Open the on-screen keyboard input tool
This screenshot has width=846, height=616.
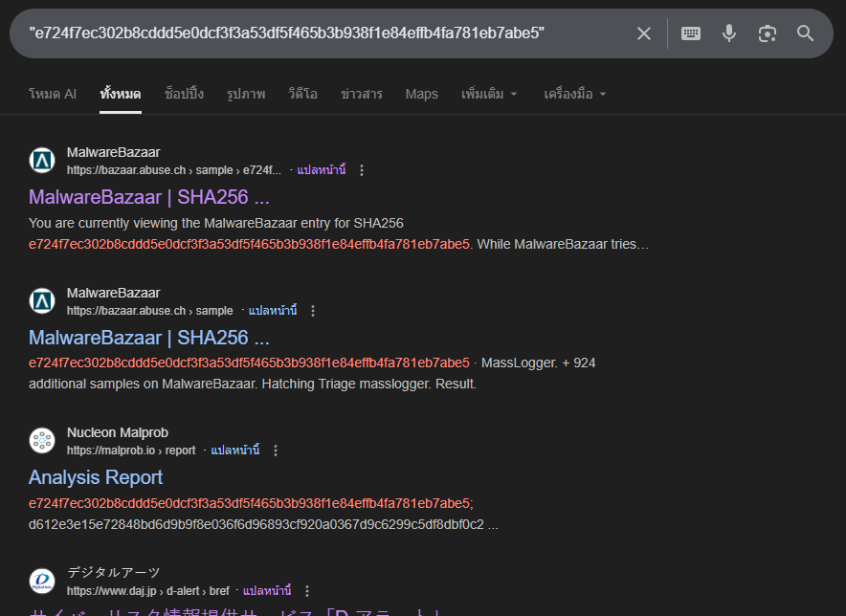pos(691,33)
